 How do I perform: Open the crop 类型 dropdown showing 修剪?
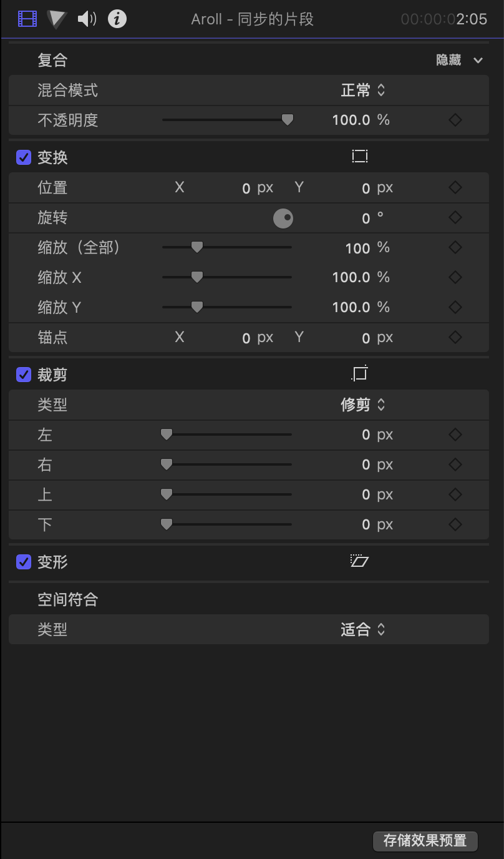click(x=362, y=405)
